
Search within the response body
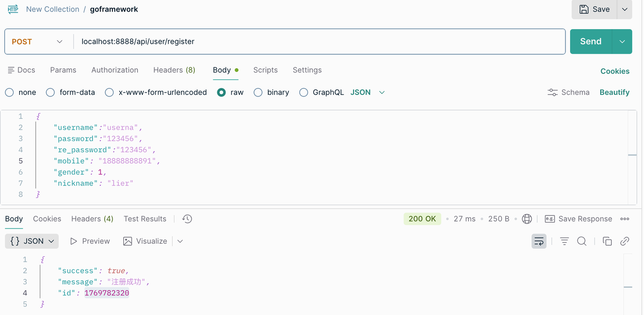point(582,241)
